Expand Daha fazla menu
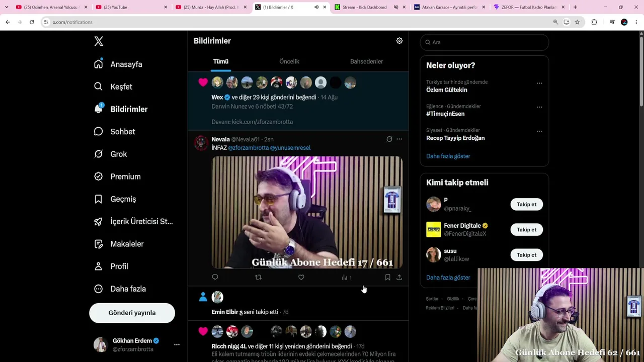644x362 pixels. pos(120,289)
